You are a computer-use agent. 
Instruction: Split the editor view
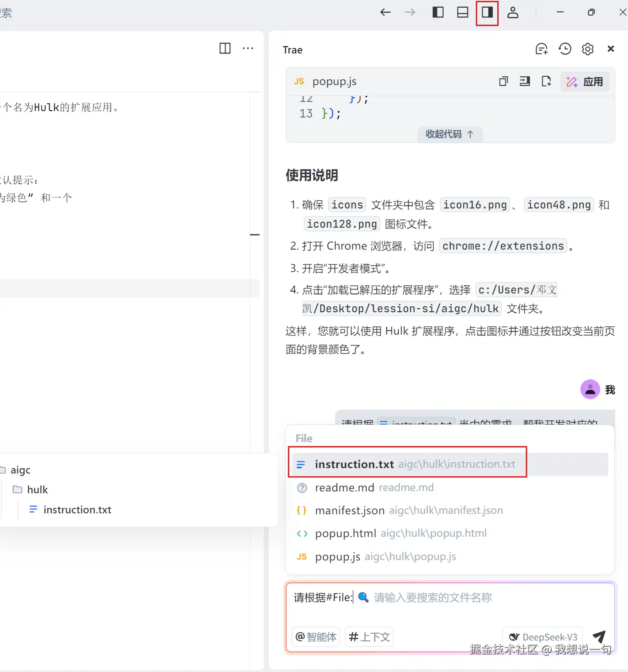(225, 48)
